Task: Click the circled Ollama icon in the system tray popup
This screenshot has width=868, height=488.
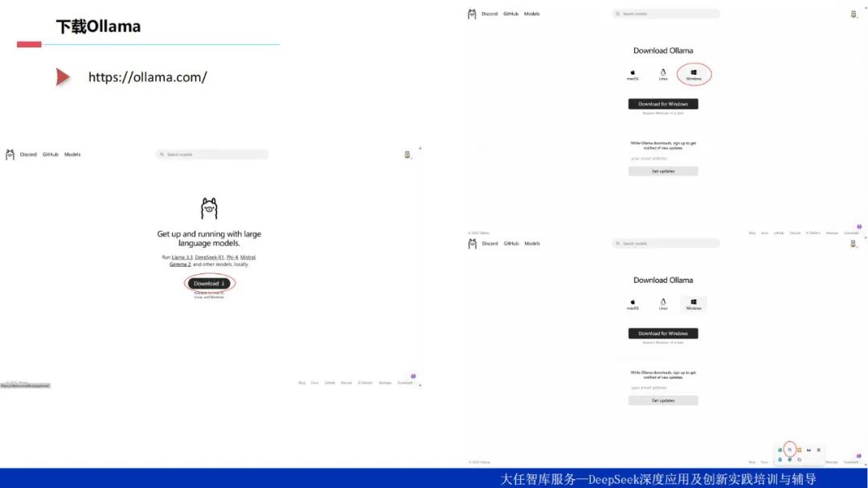Action: 790,449
